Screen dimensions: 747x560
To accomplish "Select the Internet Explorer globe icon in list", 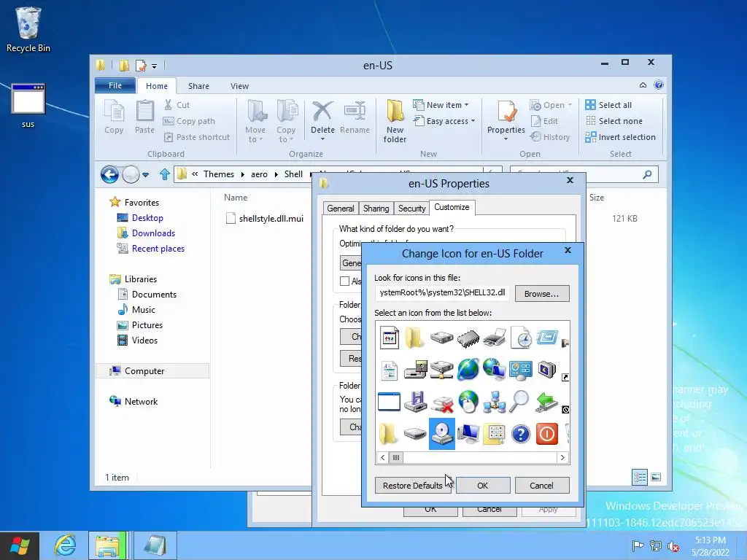I will click(468, 370).
